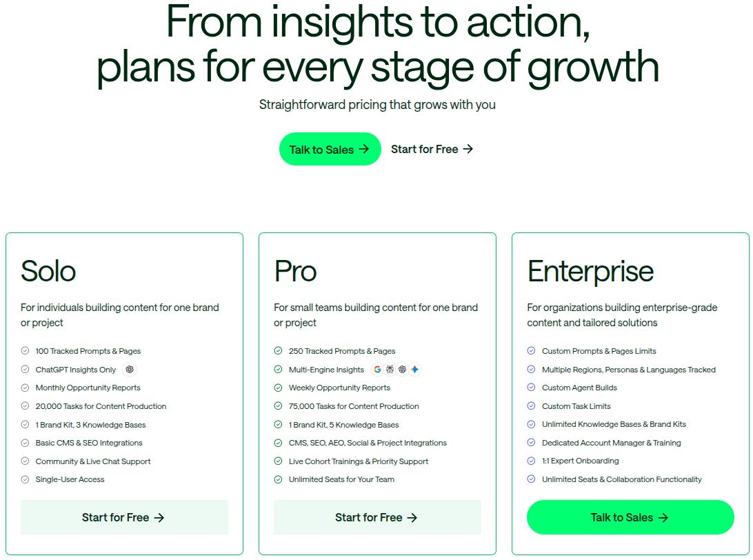Start for Free on the Pro plan
Viewport: 753px width, 560px height.
tap(377, 517)
